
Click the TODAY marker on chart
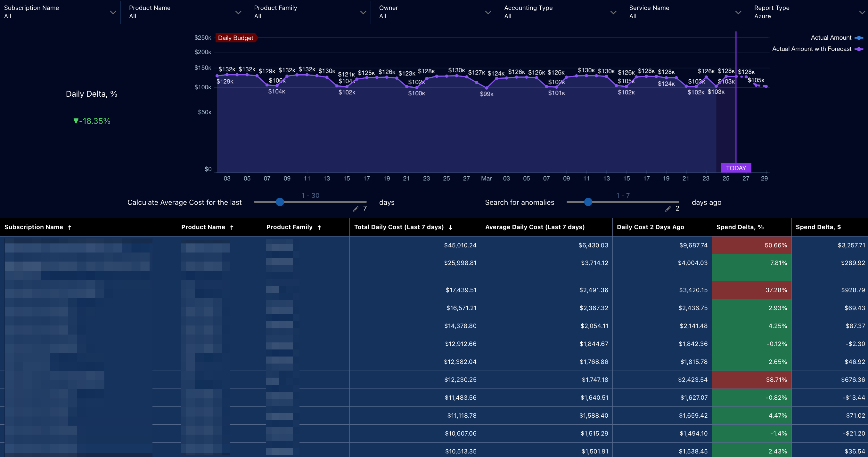pyautogui.click(x=736, y=168)
